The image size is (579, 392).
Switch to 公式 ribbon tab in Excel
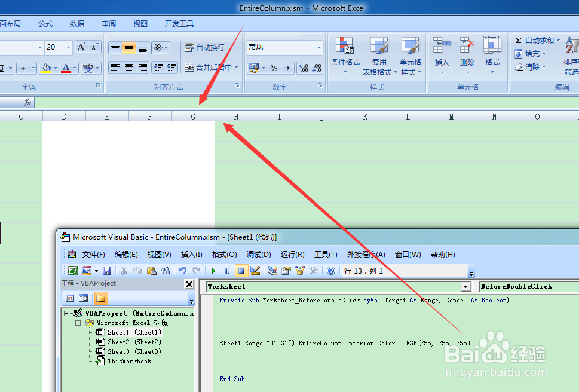click(x=45, y=24)
